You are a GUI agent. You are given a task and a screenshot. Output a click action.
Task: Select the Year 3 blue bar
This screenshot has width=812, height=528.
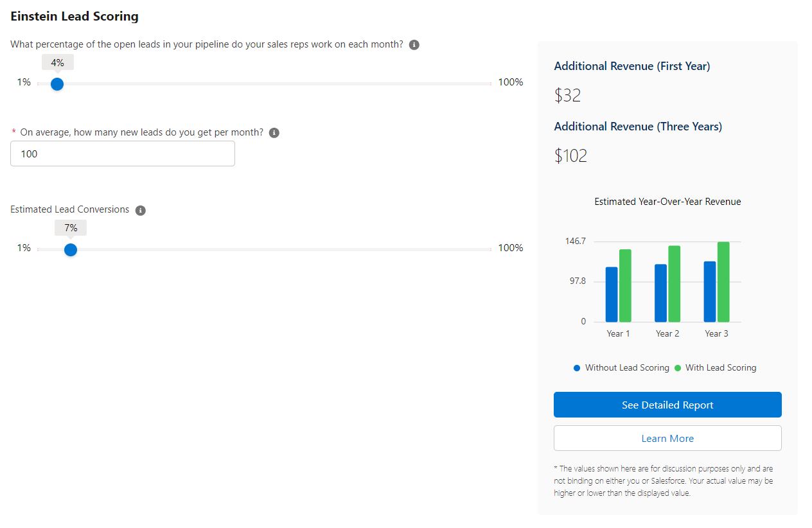coord(710,292)
